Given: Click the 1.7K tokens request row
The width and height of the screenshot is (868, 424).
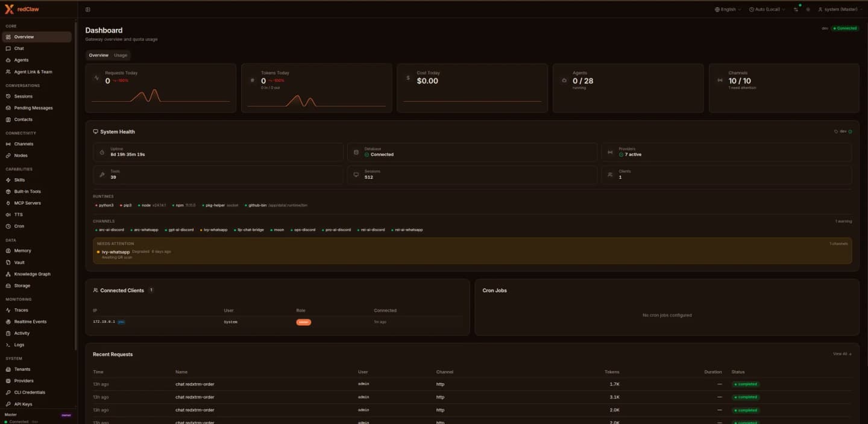Looking at the screenshot, I should tap(473, 384).
